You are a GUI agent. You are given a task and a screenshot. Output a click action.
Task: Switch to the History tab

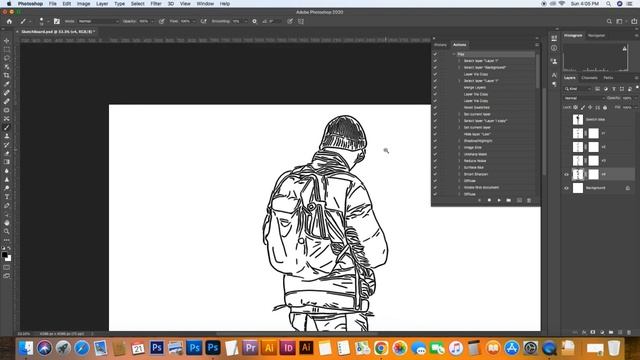[x=440, y=45]
